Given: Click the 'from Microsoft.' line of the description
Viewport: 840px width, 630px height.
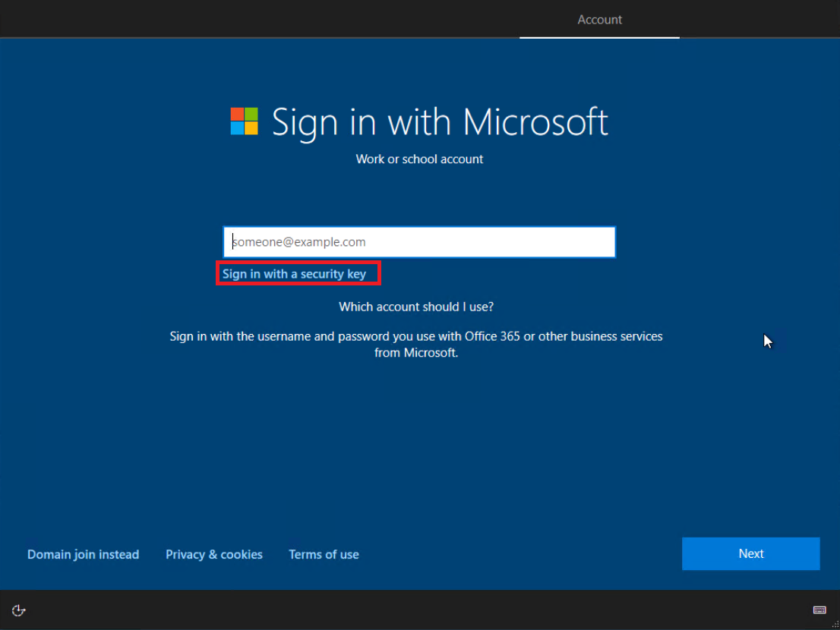Looking at the screenshot, I should [x=416, y=353].
